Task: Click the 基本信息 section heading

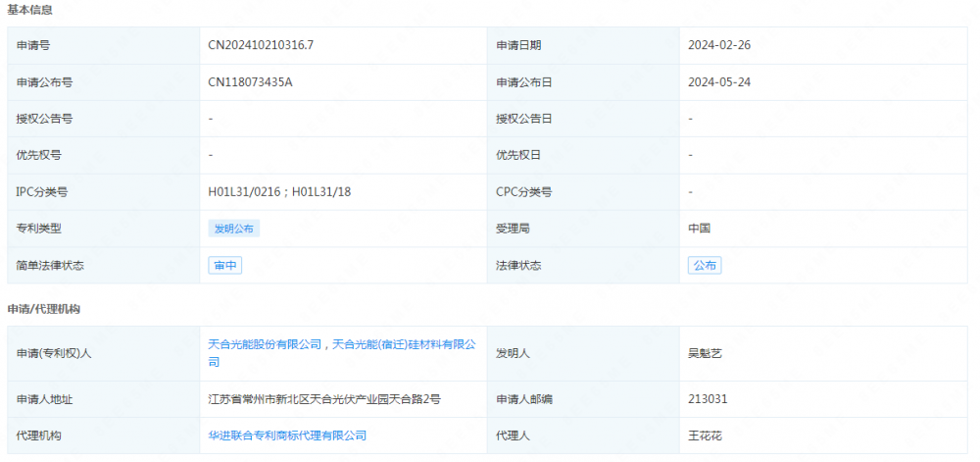Action: point(30,11)
